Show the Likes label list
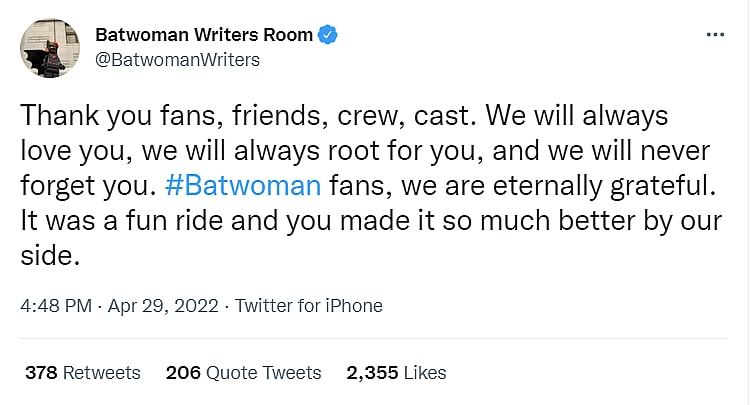The height and width of the screenshot is (405, 752). pyautogui.click(x=425, y=373)
